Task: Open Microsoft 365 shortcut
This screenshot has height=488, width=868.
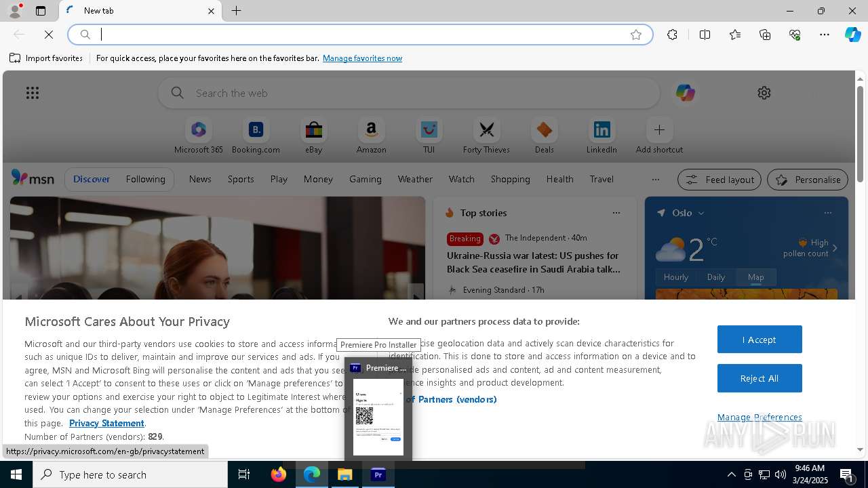Action: [x=199, y=136]
